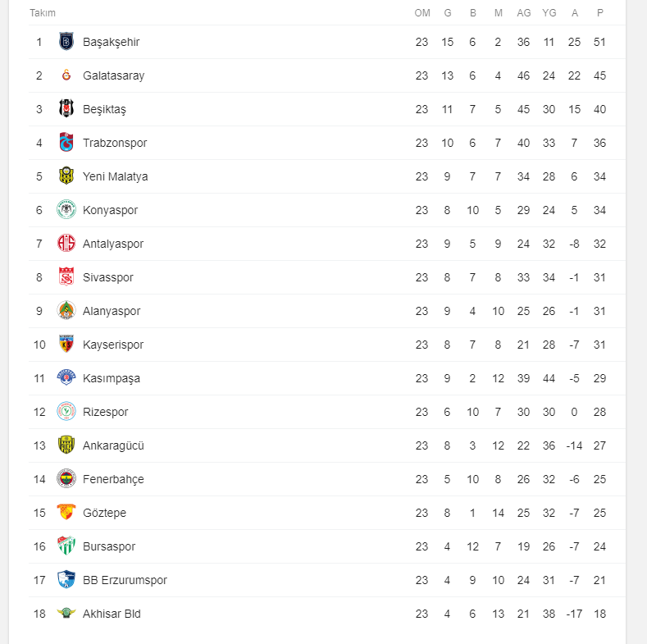Viewport: 647px width, 644px height.
Task: Open the Alanyaspor team link
Action: (112, 311)
